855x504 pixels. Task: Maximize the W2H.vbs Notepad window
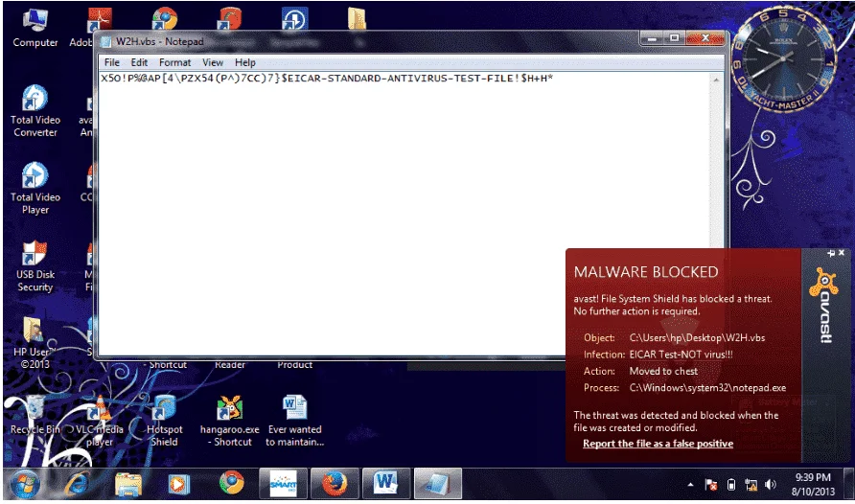coord(675,37)
